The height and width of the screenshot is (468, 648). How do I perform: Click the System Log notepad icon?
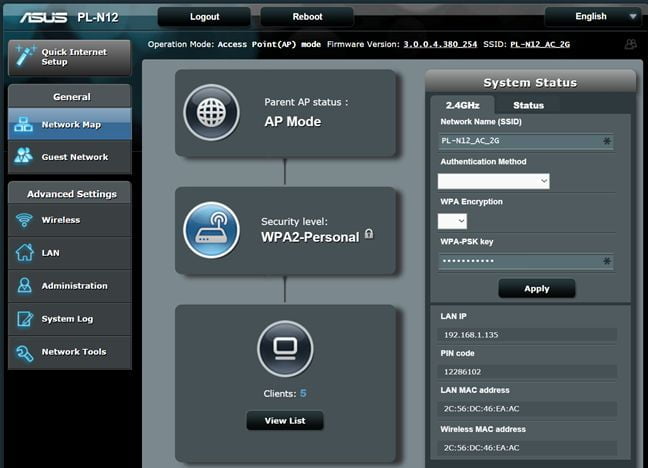pyautogui.click(x=24, y=319)
